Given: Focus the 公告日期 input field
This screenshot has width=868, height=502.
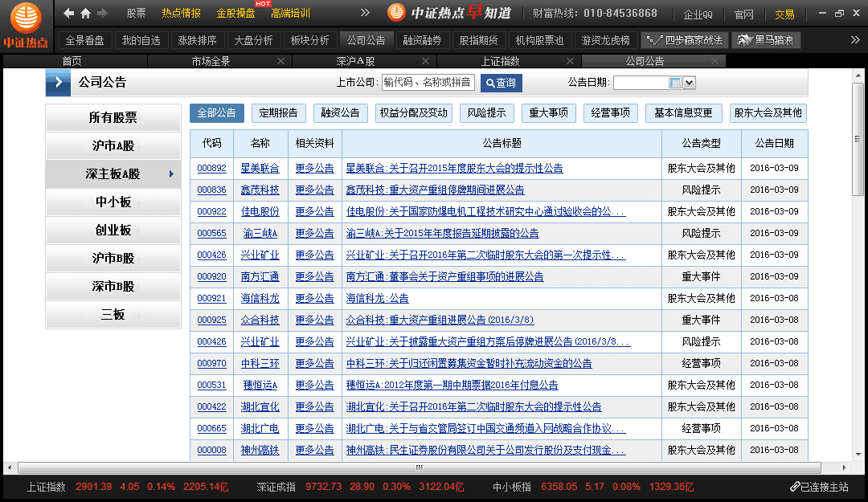Looking at the screenshot, I should coord(641,83).
